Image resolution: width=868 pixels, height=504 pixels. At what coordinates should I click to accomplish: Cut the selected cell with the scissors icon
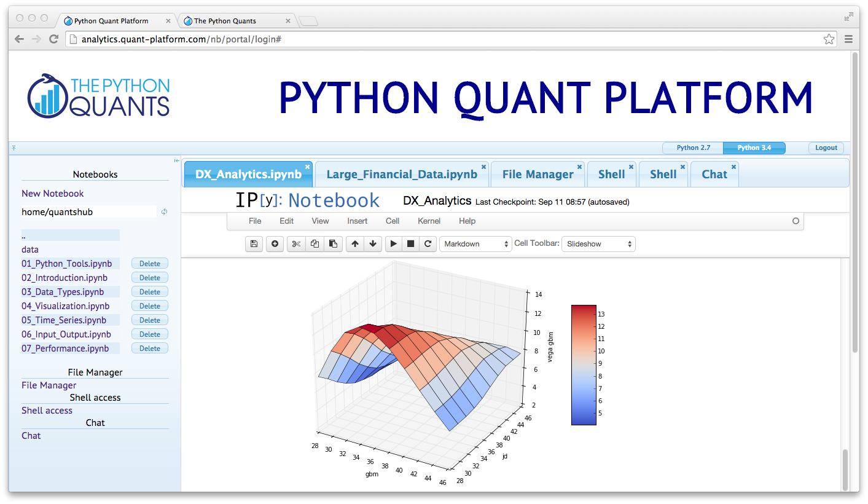[296, 244]
